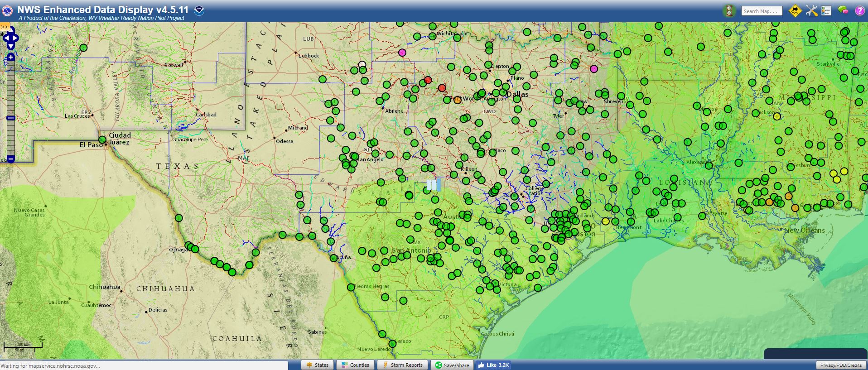Click the Search Map input field
Screen dimensions: 868x370
point(762,11)
